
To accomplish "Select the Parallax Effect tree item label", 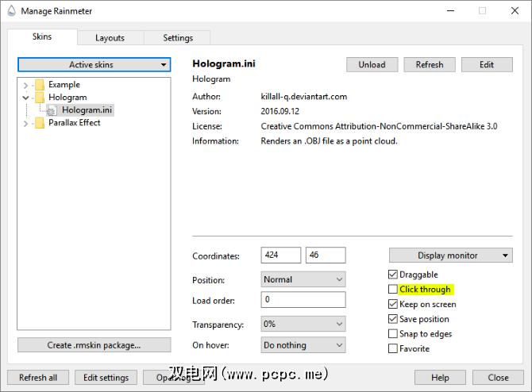I will tap(75, 123).
